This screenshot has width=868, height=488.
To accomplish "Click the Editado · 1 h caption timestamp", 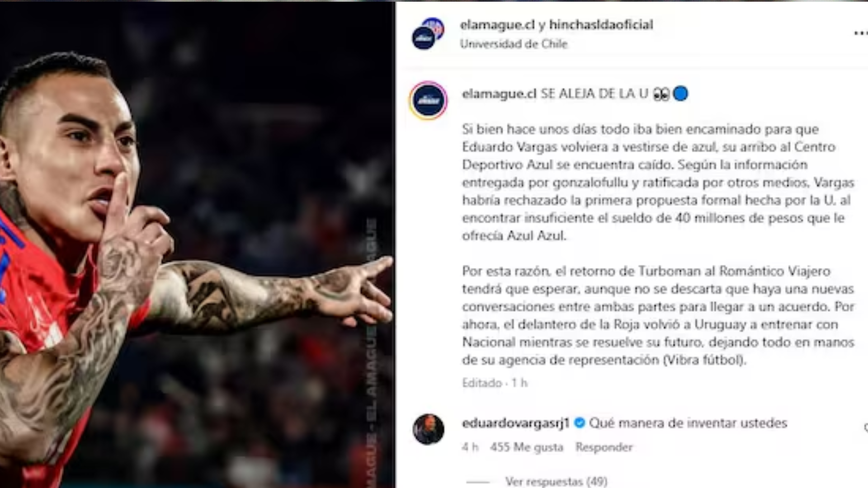I will coord(495,383).
